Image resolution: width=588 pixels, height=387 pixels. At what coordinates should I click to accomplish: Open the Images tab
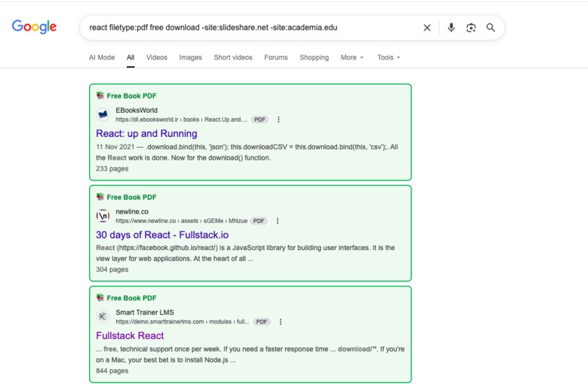click(x=190, y=58)
